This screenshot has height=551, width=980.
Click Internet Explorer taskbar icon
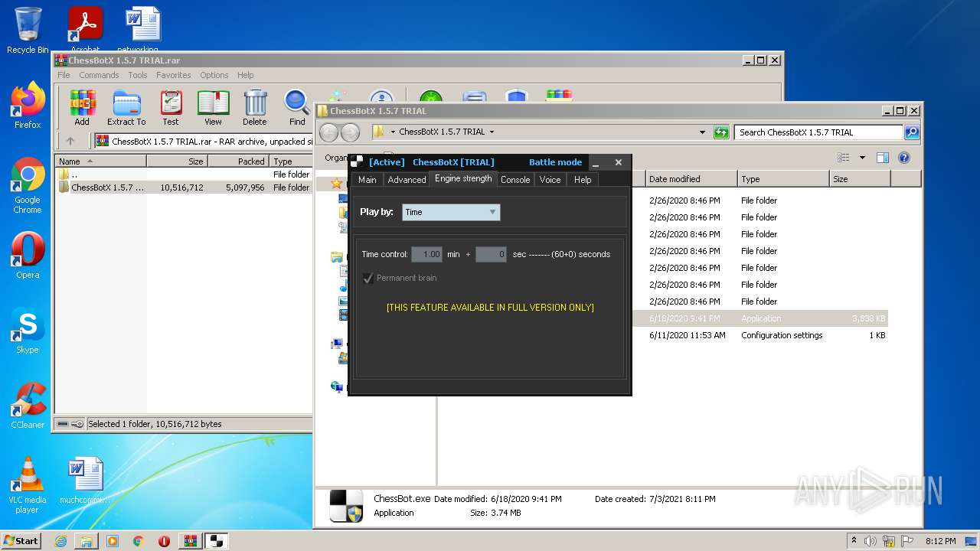(60, 541)
